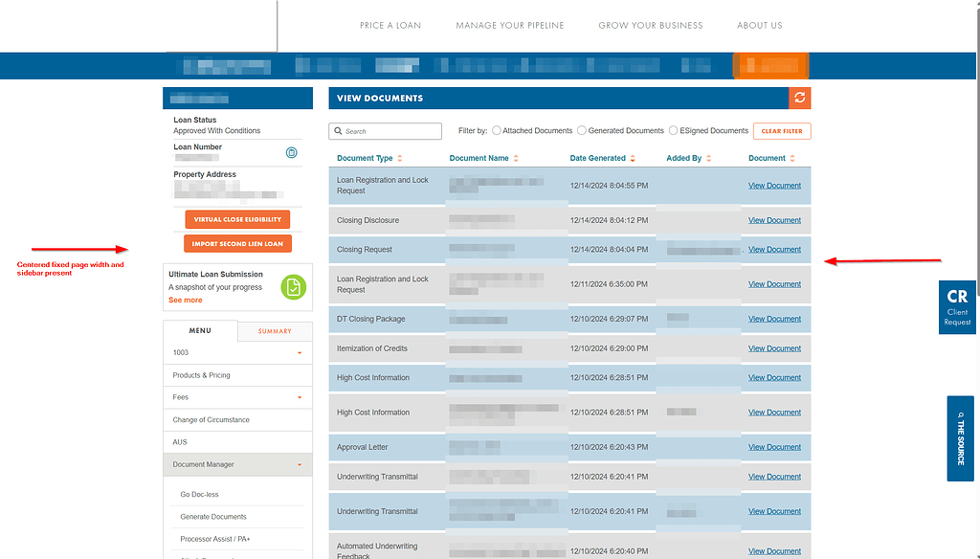Switch to the SUMMARY tab
Viewport: 980px width, 559px height.
[275, 330]
